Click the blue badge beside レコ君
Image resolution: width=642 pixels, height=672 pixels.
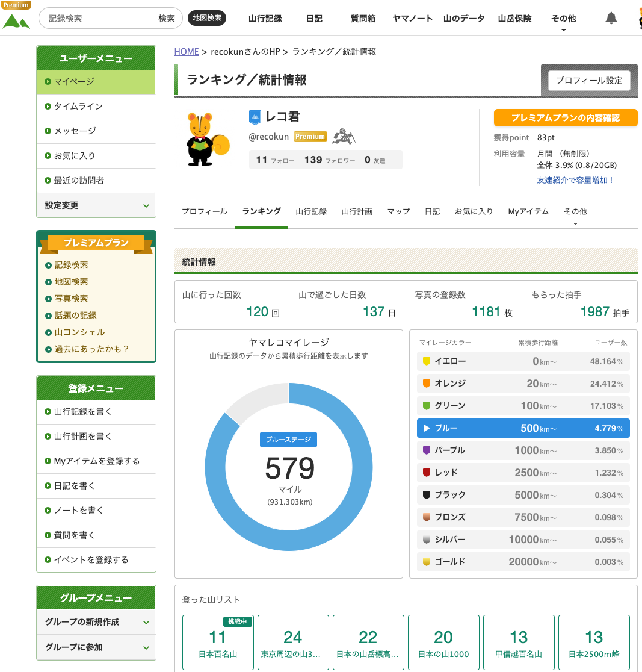255,117
